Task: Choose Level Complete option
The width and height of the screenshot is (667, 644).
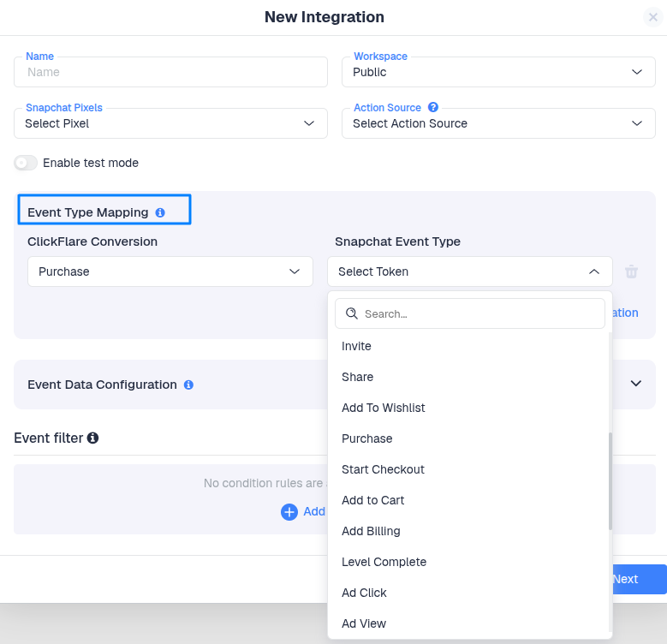Action: click(x=467, y=562)
